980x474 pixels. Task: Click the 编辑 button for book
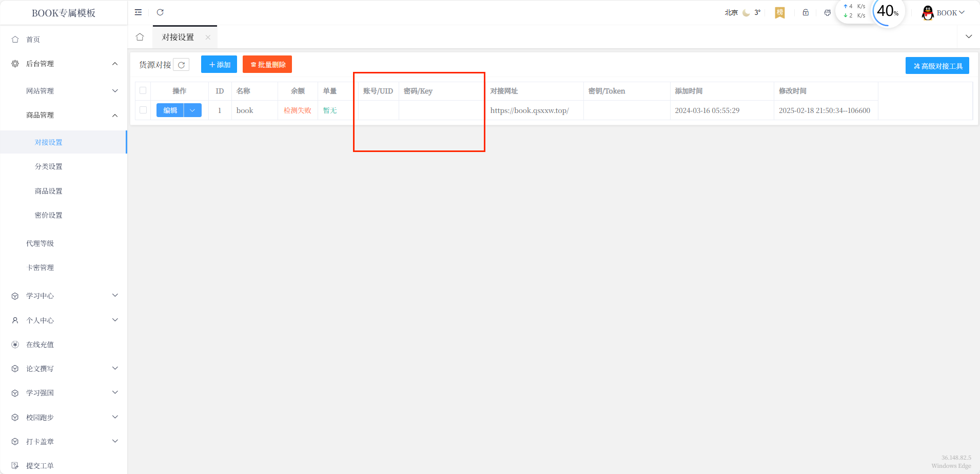(170, 110)
